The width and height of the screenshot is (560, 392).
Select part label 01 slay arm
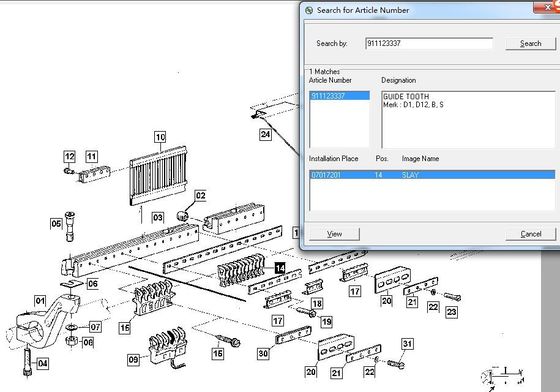pyautogui.click(x=40, y=301)
